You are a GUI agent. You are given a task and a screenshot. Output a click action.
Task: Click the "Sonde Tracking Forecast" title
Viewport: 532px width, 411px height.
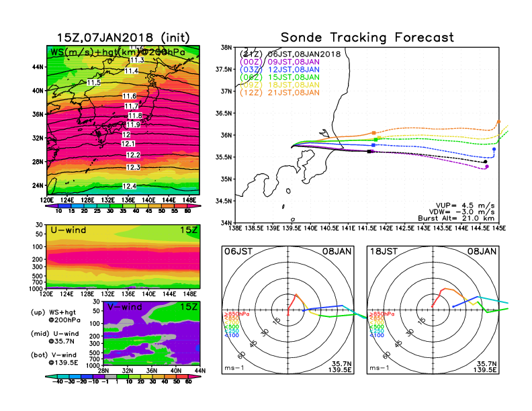point(367,38)
